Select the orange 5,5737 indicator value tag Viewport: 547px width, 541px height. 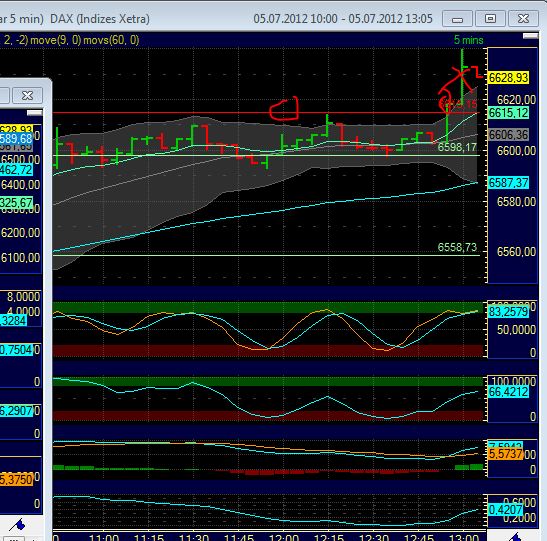[x=506, y=454]
